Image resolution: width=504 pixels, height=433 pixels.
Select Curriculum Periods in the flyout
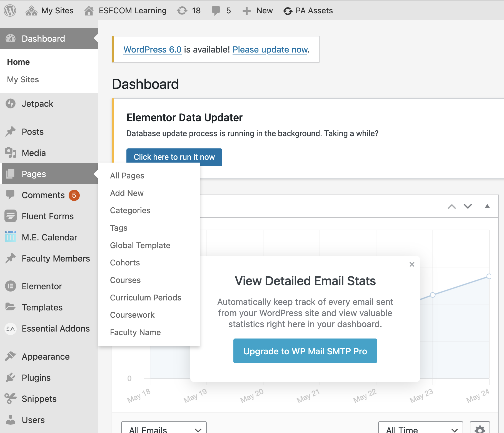click(146, 298)
